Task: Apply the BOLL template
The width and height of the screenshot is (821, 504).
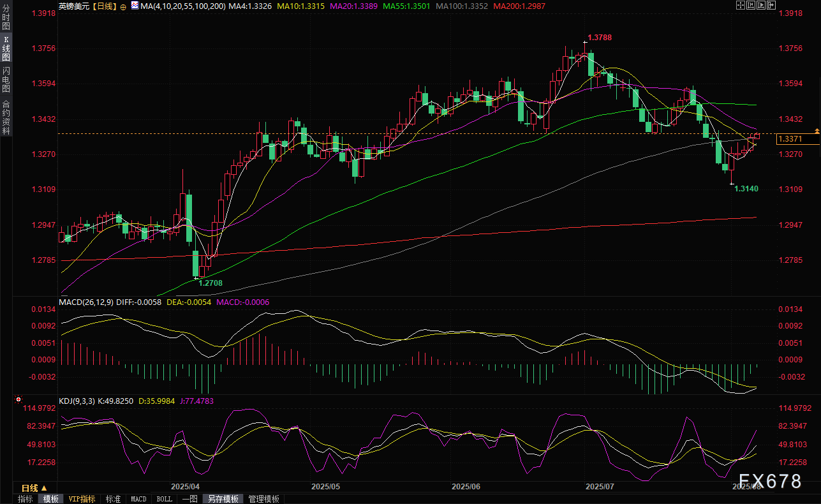Action: [164, 499]
